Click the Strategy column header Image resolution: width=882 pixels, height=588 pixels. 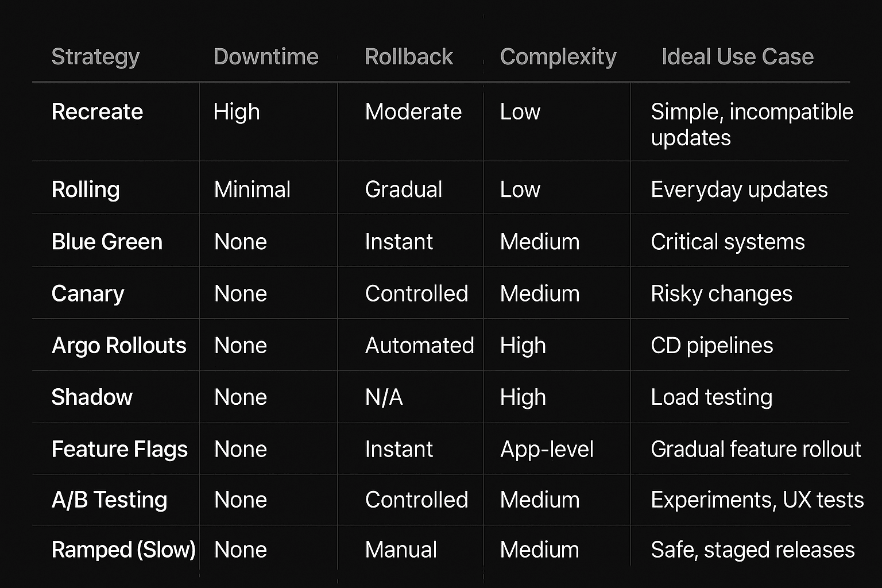coord(95,57)
